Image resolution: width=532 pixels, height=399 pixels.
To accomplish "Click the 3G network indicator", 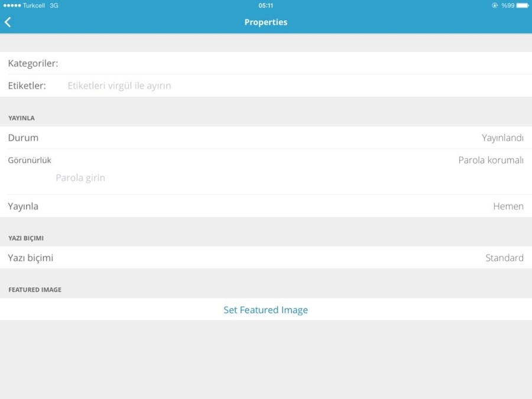I will (54, 5).
